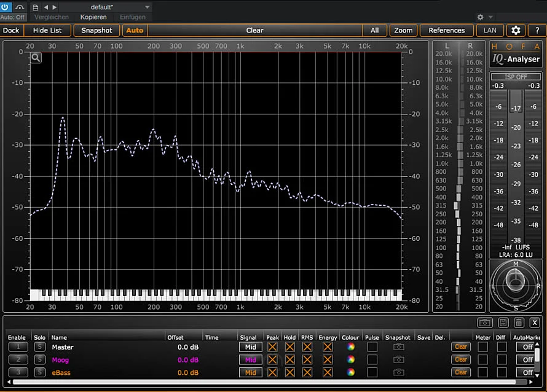Screen dimensions: 547x392
Task: Load the next preset with the right arrow
Action: coord(55,7)
